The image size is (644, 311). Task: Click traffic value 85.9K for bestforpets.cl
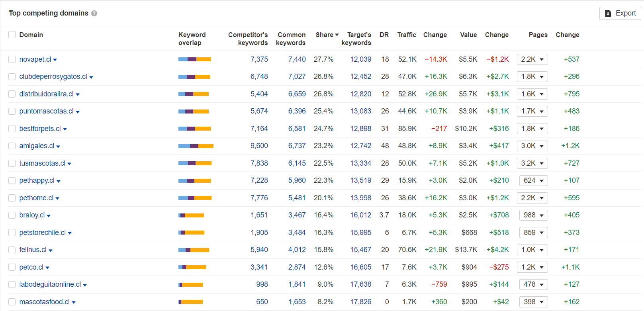407,129
